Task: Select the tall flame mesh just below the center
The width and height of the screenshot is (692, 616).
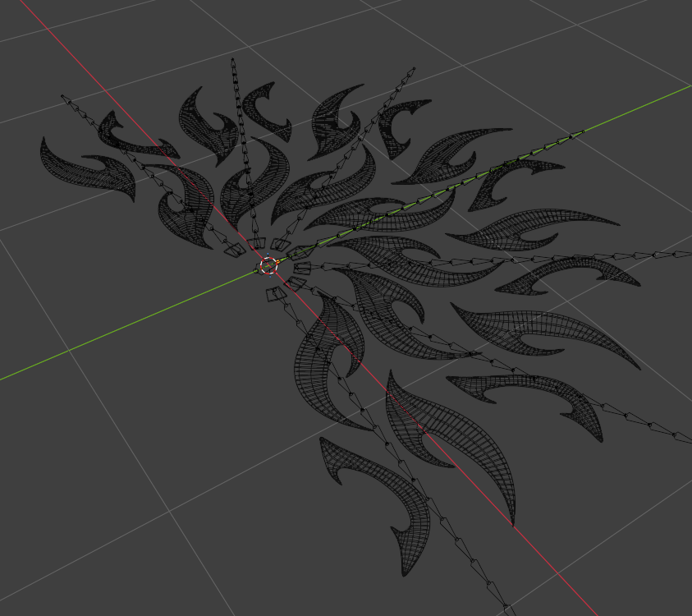Action: pos(329,360)
